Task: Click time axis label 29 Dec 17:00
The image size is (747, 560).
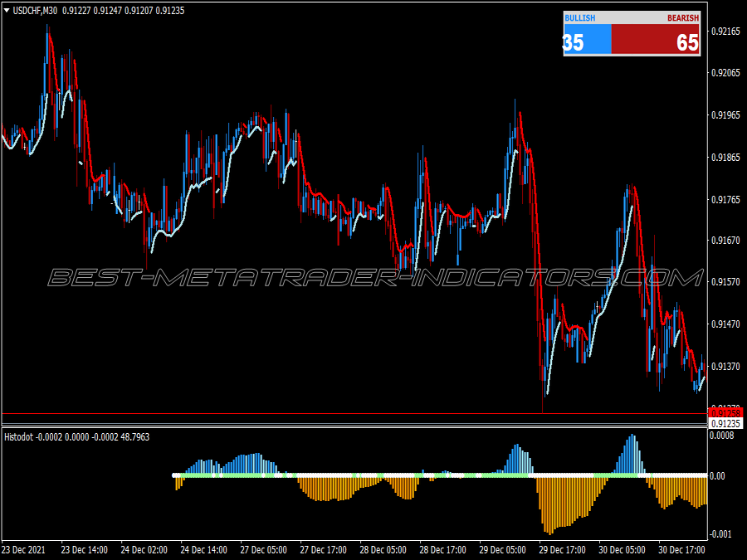Action: click(x=562, y=550)
